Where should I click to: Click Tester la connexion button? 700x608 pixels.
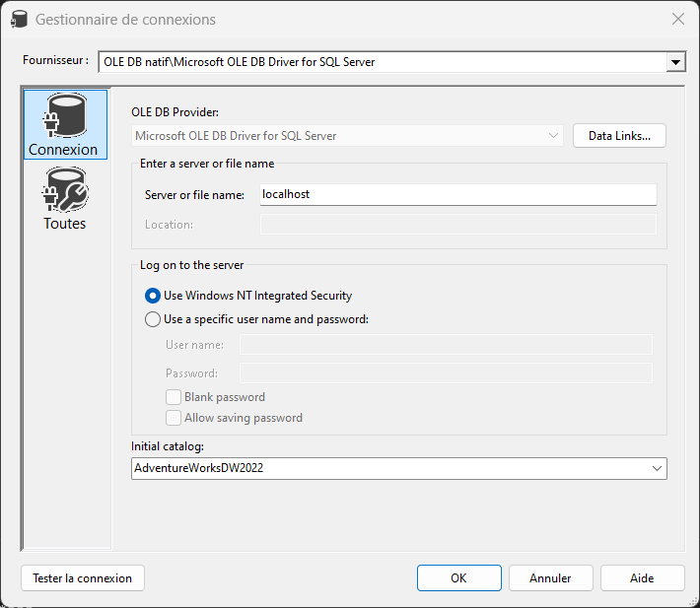[83, 578]
